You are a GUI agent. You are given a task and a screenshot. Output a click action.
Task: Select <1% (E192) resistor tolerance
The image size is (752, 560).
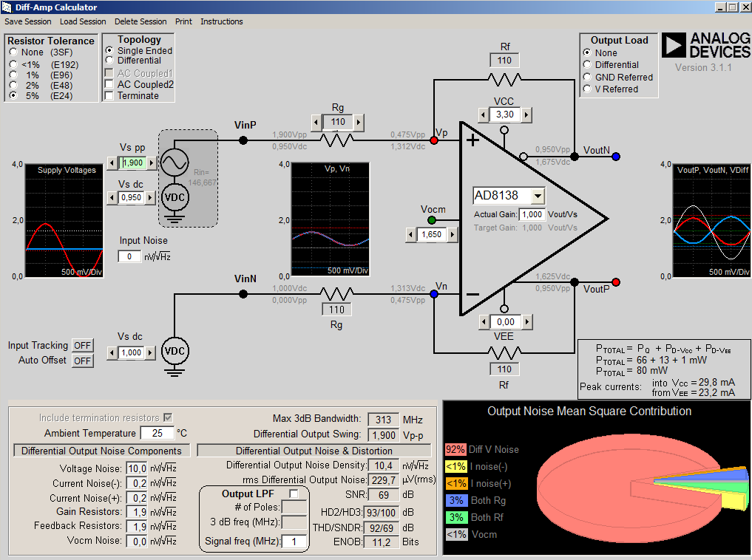(x=13, y=64)
